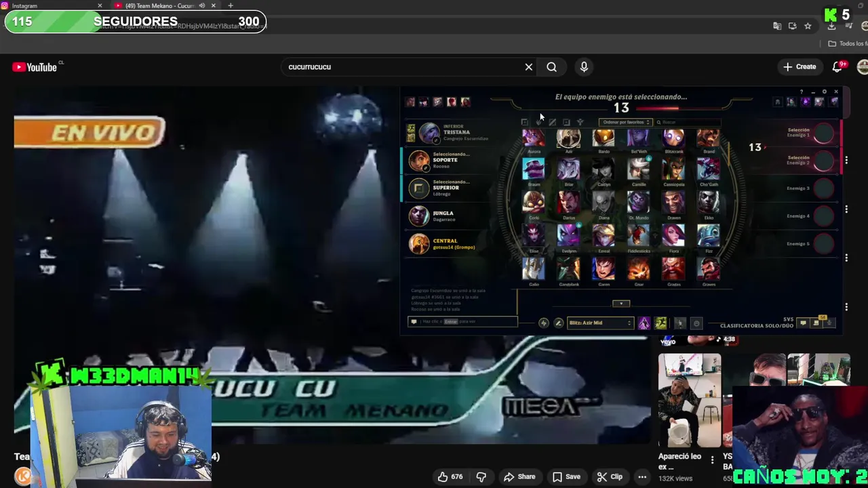Choose Caitlyn in the champion grid
The image size is (868, 488).
604,169
